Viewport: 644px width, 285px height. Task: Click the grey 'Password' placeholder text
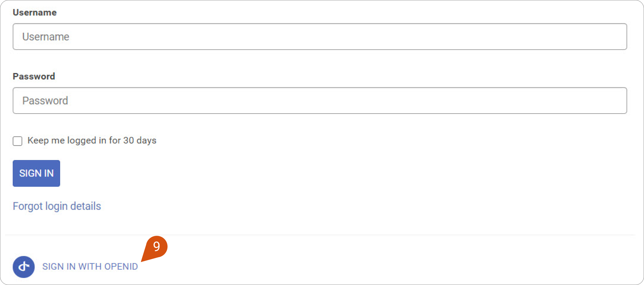tap(45, 100)
